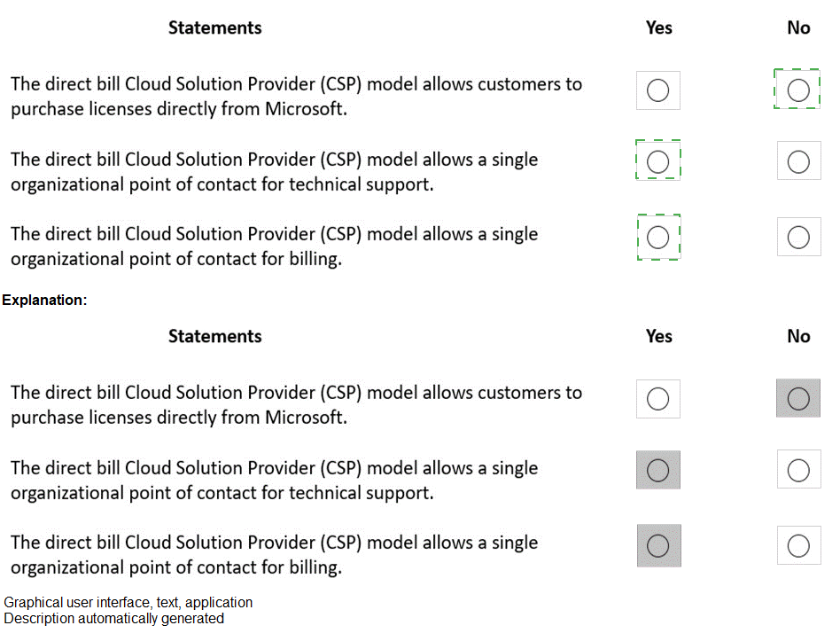Screen dimensions: 840x641
Task: Choose shaded Yes for billing under Explanation
Action: point(657,546)
